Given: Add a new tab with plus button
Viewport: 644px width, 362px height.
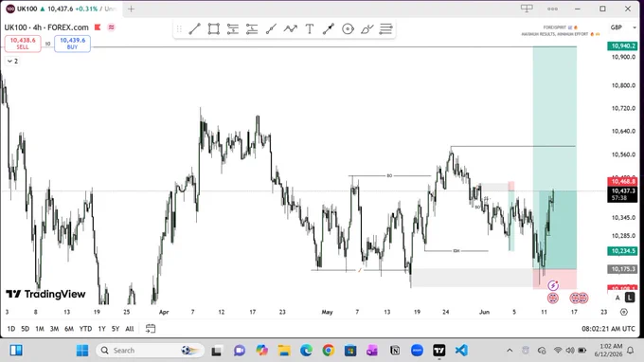Looking at the screenshot, I should (x=131, y=9).
